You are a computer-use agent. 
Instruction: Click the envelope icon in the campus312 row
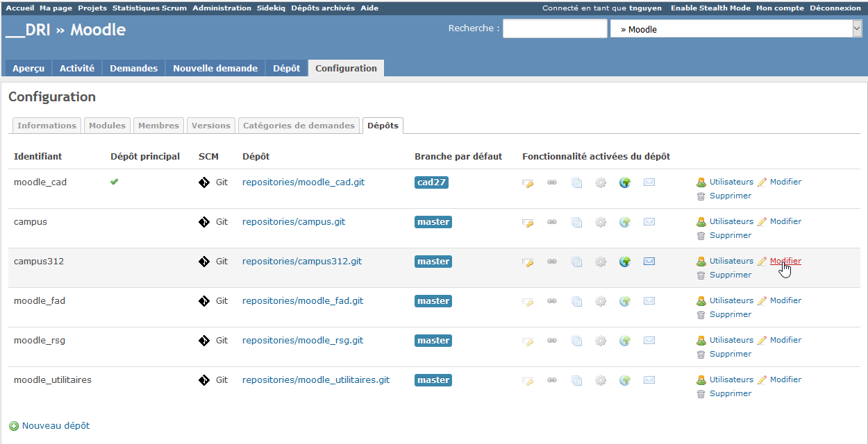pyautogui.click(x=649, y=262)
